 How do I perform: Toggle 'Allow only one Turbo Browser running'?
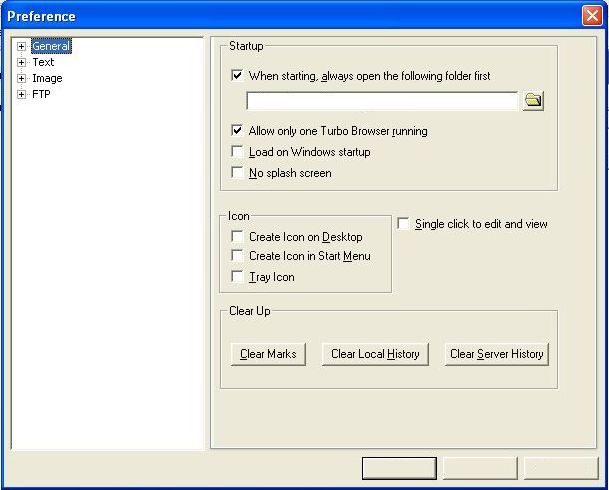[x=237, y=130]
